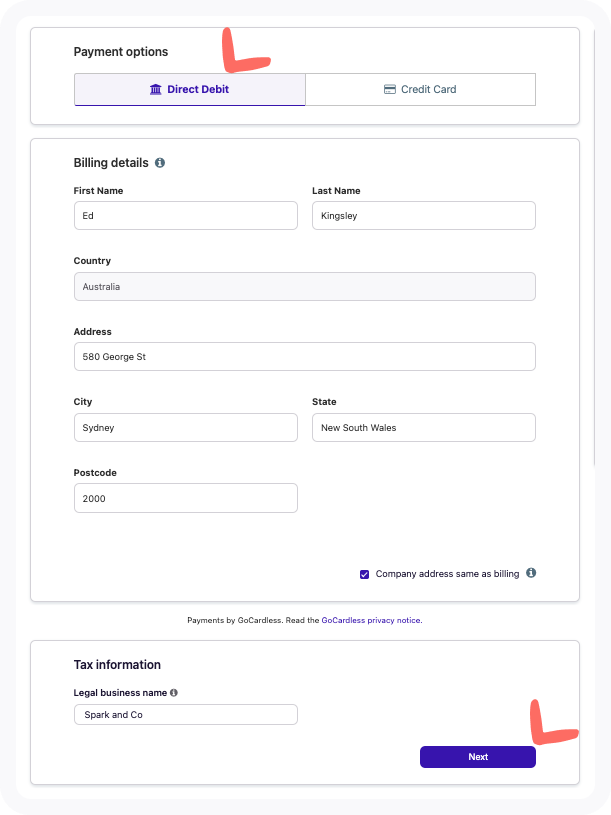Click the credit card icon
Screen dimensions: 611x815
(390, 90)
